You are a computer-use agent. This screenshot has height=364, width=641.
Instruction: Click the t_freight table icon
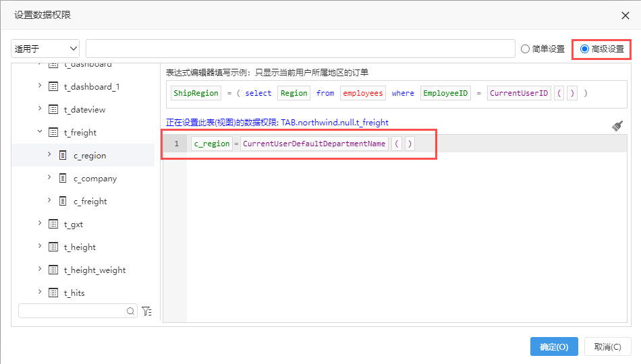pyautogui.click(x=53, y=132)
